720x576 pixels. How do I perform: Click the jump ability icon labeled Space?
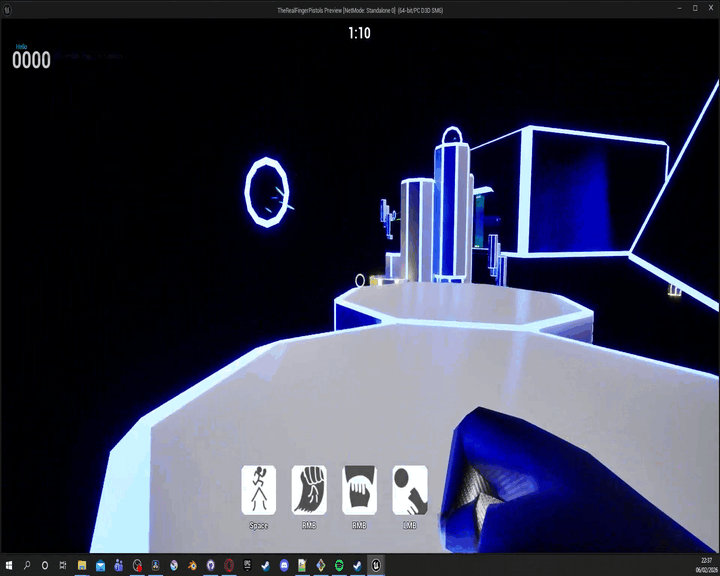point(258,490)
